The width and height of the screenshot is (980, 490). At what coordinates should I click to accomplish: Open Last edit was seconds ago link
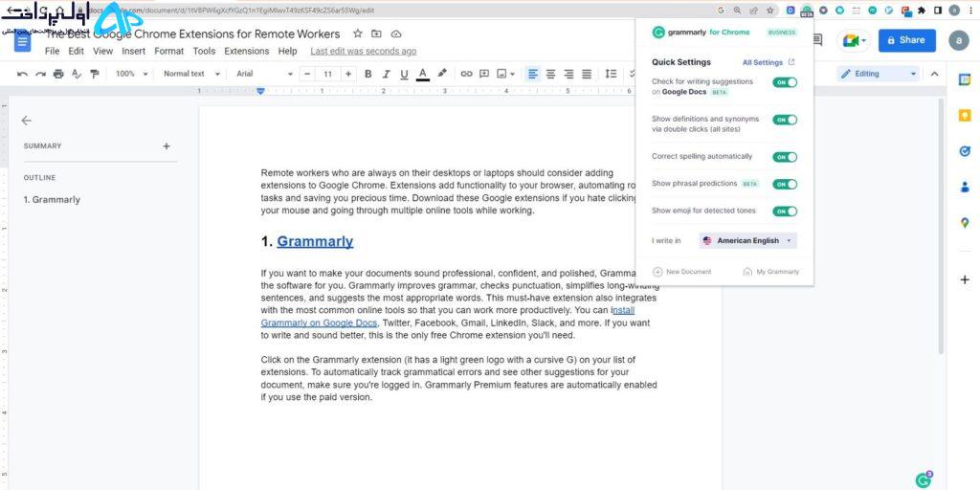pos(363,52)
